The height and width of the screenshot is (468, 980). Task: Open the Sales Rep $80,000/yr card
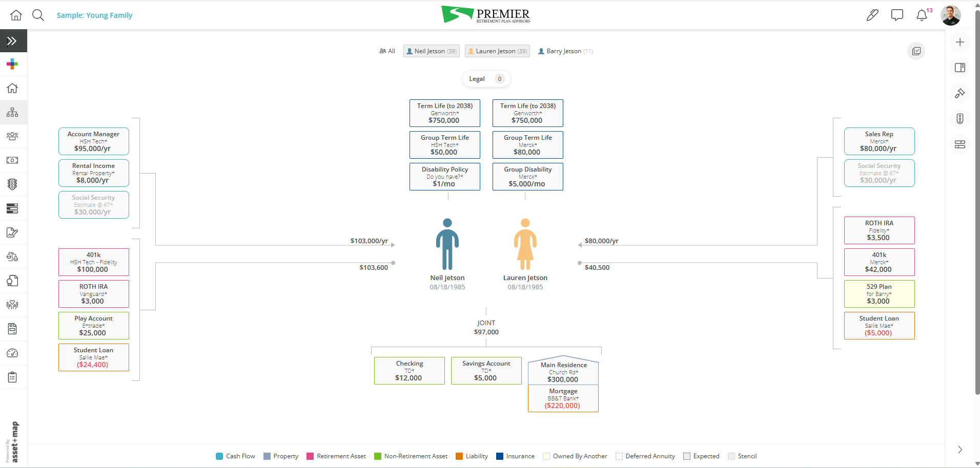(x=880, y=141)
